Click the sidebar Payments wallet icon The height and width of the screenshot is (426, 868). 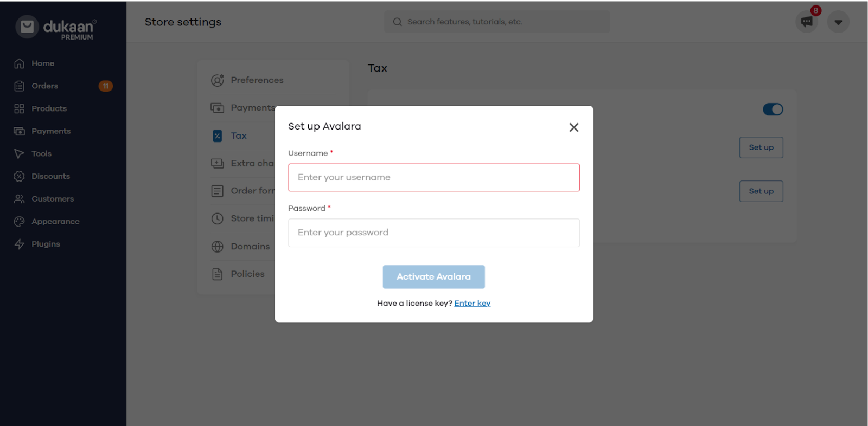[19, 131]
